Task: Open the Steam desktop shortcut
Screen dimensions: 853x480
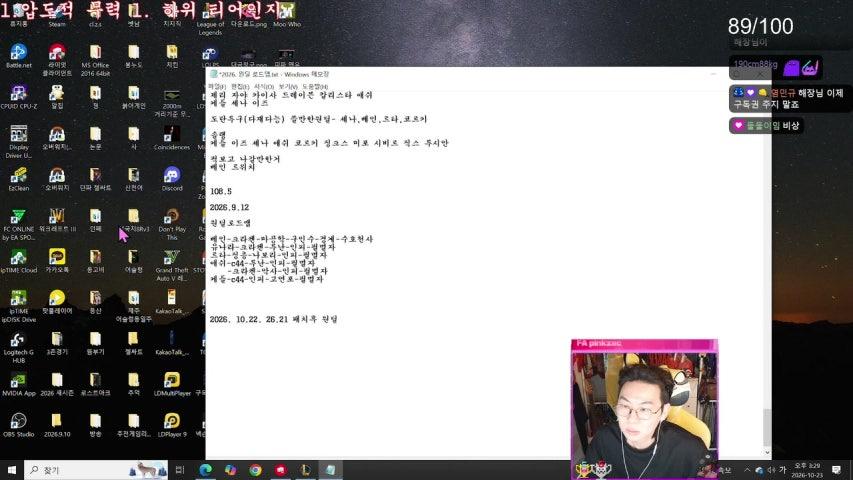Action: coord(57,15)
